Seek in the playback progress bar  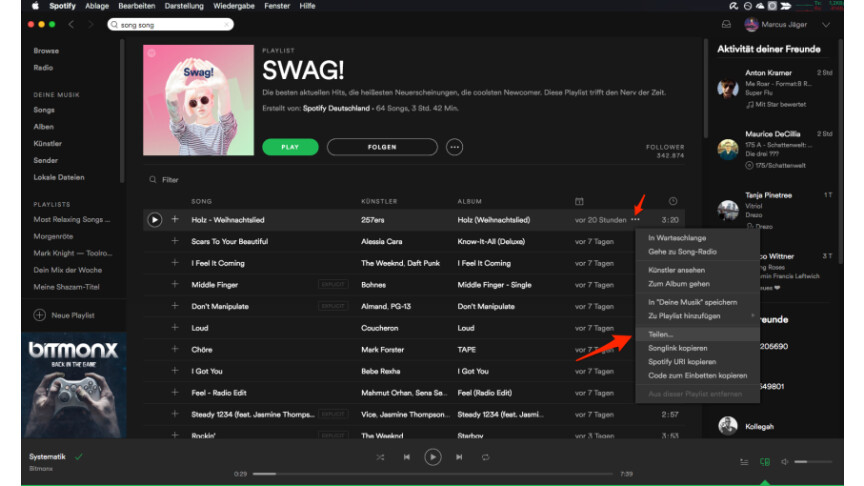[x=433, y=474]
